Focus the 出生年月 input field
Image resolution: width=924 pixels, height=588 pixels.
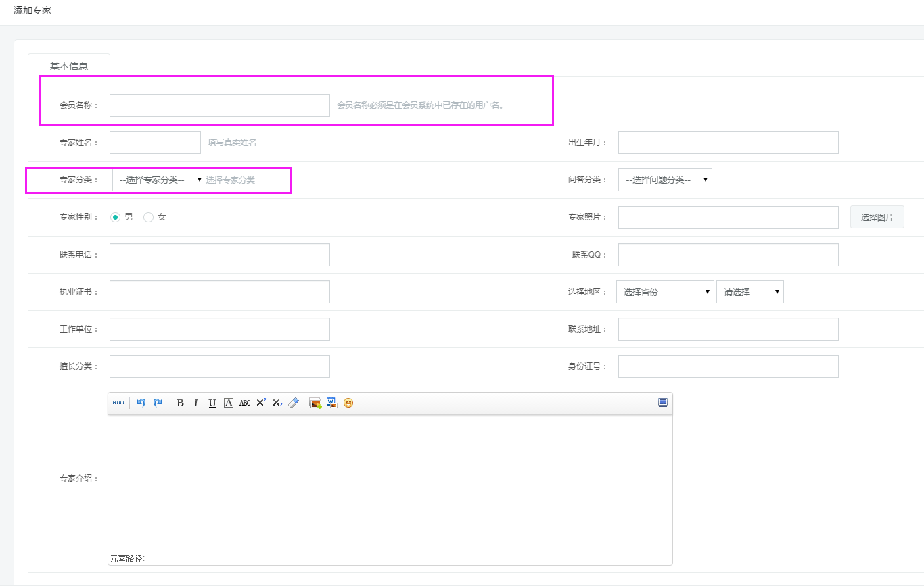[x=728, y=143]
